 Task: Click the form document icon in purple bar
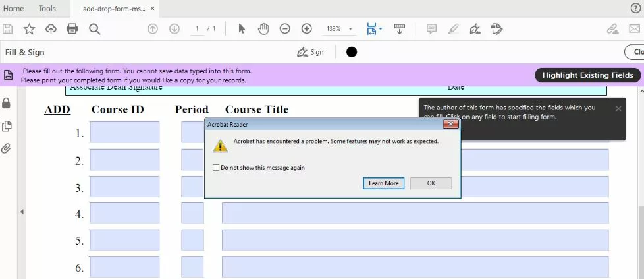[8, 75]
